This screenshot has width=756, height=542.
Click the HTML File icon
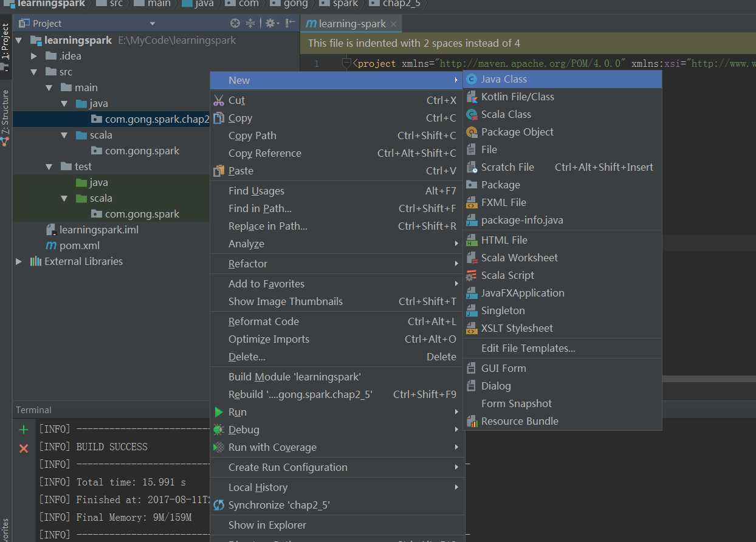click(472, 240)
